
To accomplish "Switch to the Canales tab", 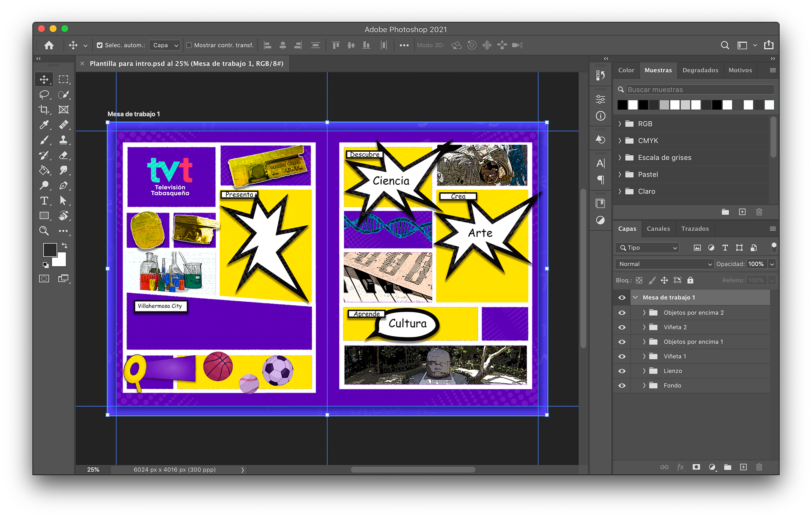I will point(658,229).
